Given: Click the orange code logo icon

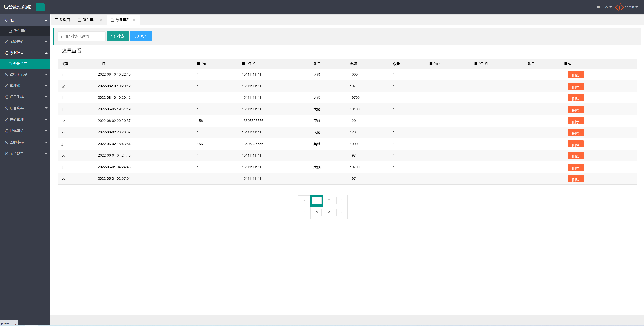Looking at the screenshot, I should (x=619, y=7).
